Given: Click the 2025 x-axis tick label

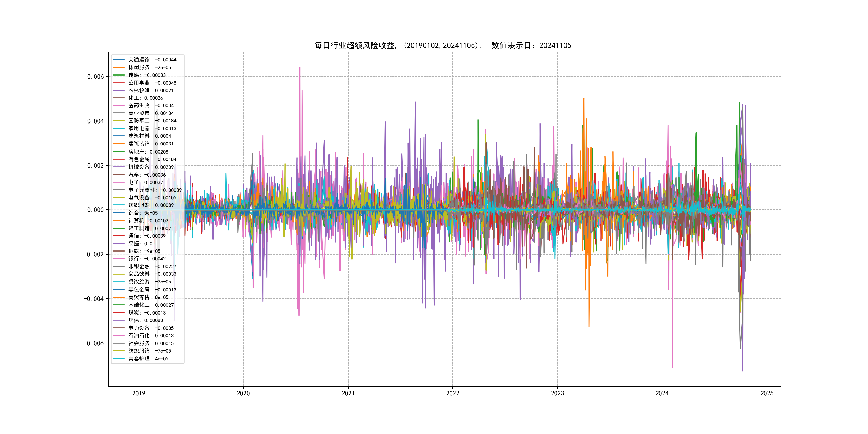Looking at the screenshot, I should click(767, 393).
